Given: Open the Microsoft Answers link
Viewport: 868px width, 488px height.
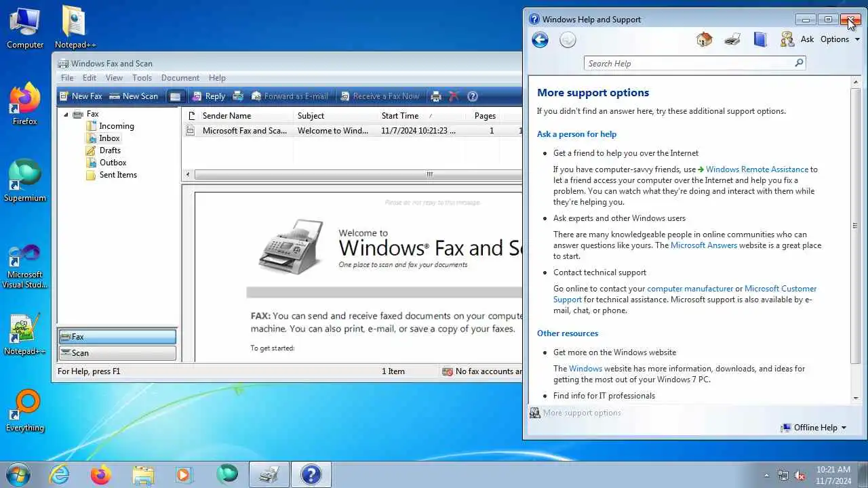Looking at the screenshot, I should [x=704, y=245].
